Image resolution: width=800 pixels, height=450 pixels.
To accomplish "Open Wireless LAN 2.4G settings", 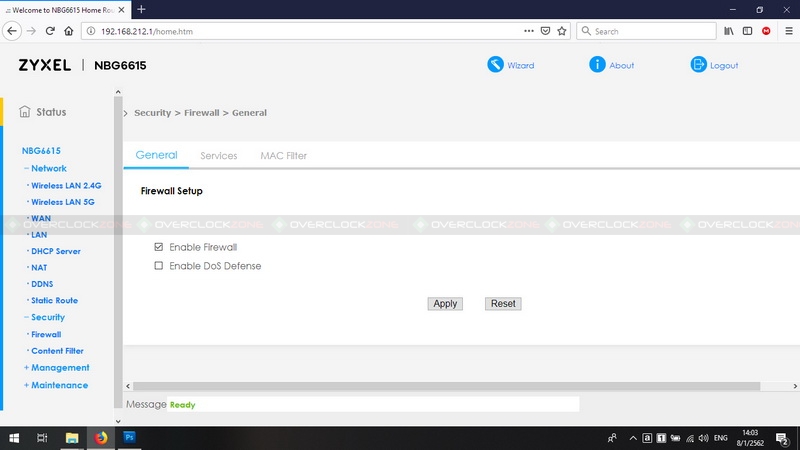I will (66, 185).
